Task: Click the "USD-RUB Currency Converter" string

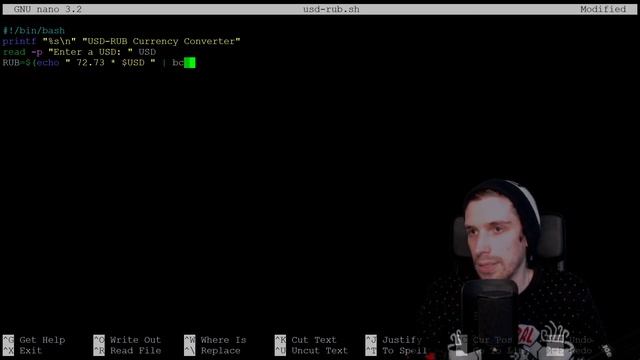Action: tap(161, 41)
